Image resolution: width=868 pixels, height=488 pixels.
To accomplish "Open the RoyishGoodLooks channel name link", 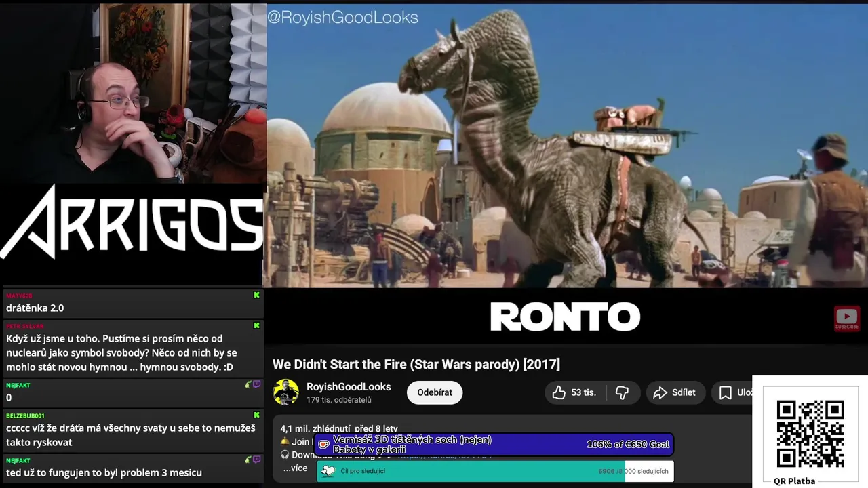I will click(349, 387).
